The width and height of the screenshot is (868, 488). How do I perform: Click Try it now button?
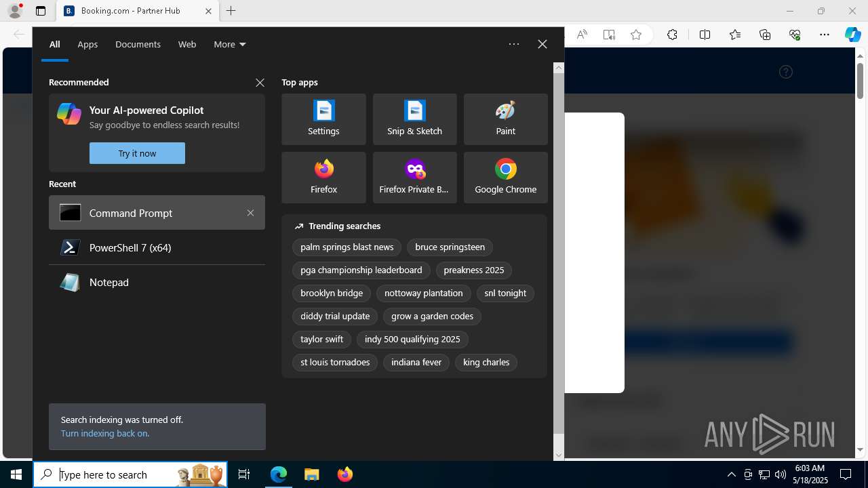[137, 153]
